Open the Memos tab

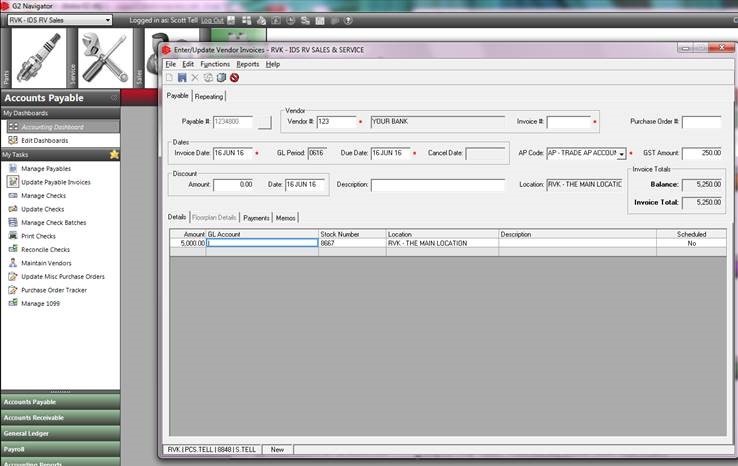point(285,218)
